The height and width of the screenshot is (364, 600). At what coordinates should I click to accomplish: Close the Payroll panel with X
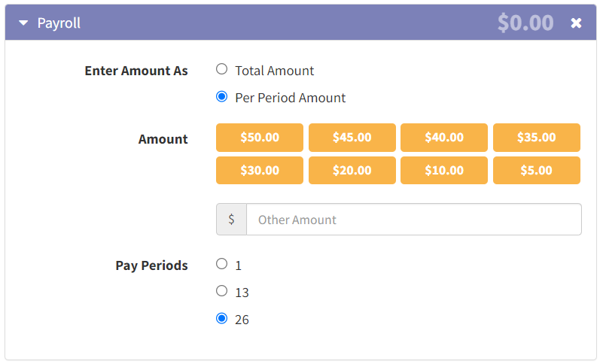(576, 23)
